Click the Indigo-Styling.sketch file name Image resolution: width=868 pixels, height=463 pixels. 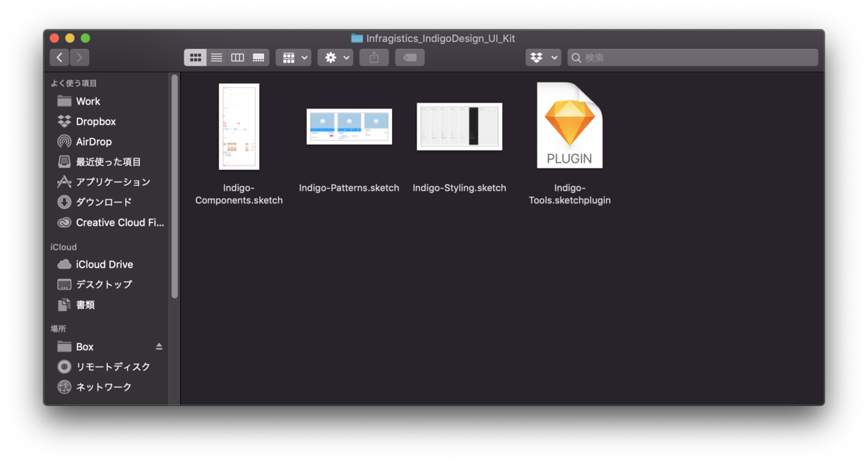(459, 188)
